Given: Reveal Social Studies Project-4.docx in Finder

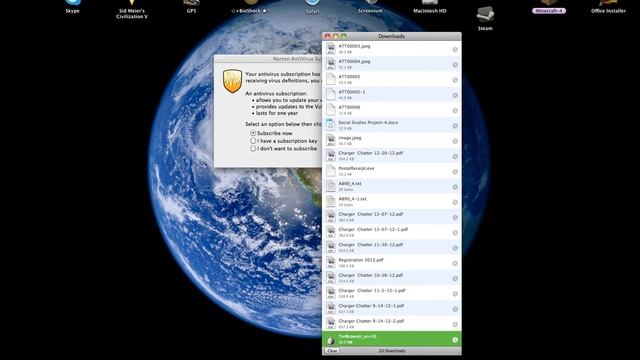Looking at the screenshot, I should tap(455, 126).
